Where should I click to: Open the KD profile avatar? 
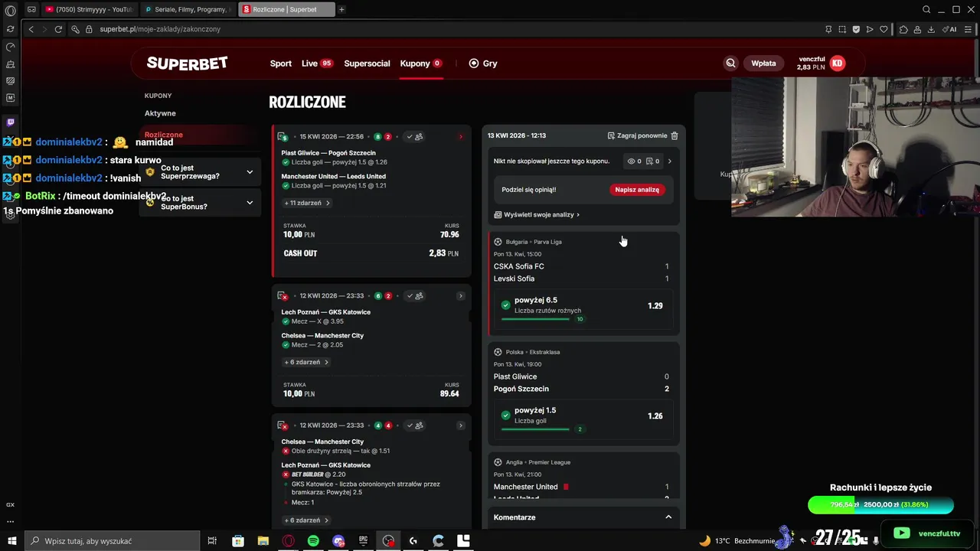pyautogui.click(x=838, y=64)
